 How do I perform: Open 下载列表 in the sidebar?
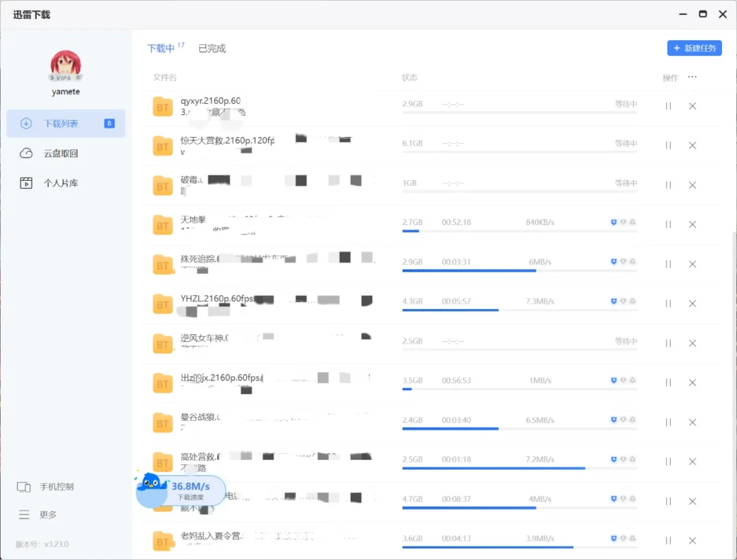(x=66, y=123)
